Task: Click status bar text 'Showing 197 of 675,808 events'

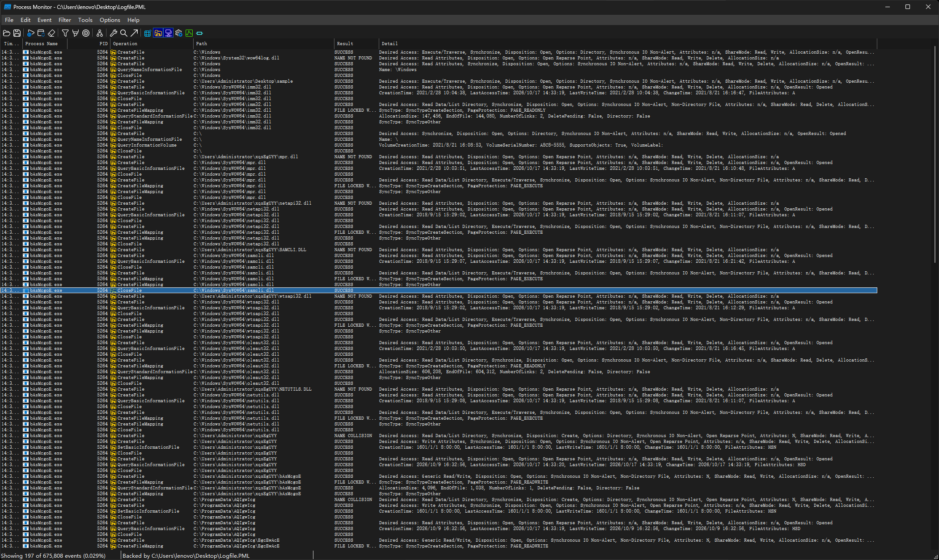Action: tap(53, 556)
